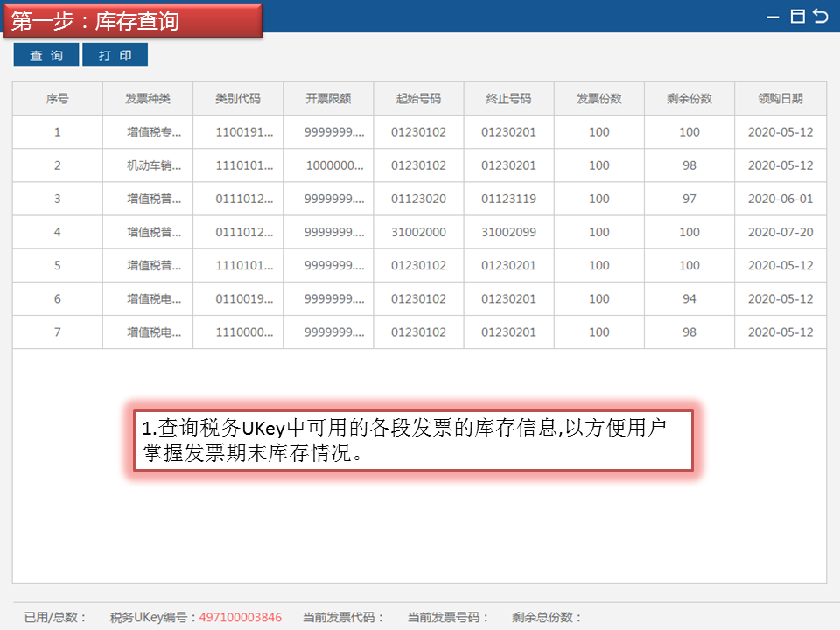Image resolution: width=840 pixels, height=630 pixels.
Task: Click the 98 remaining count in row 2
Action: pos(689,165)
